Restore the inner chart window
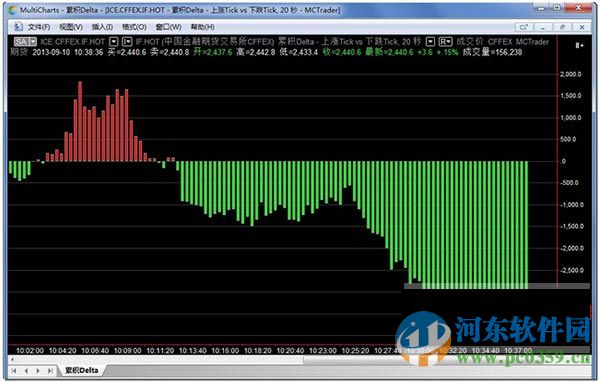 click(x=562, y=27)
